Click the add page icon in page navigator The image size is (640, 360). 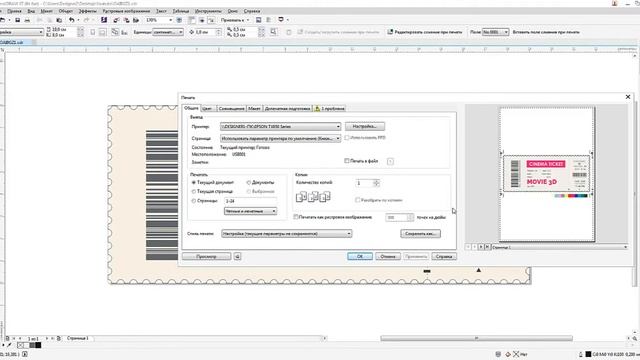[58, 338]
